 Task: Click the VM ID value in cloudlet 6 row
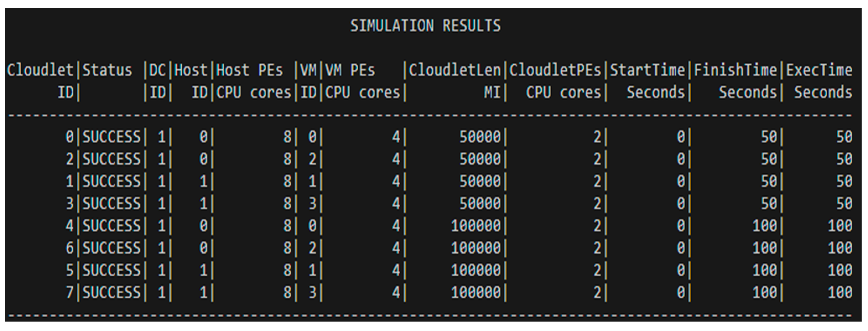(x=312, y=248)
